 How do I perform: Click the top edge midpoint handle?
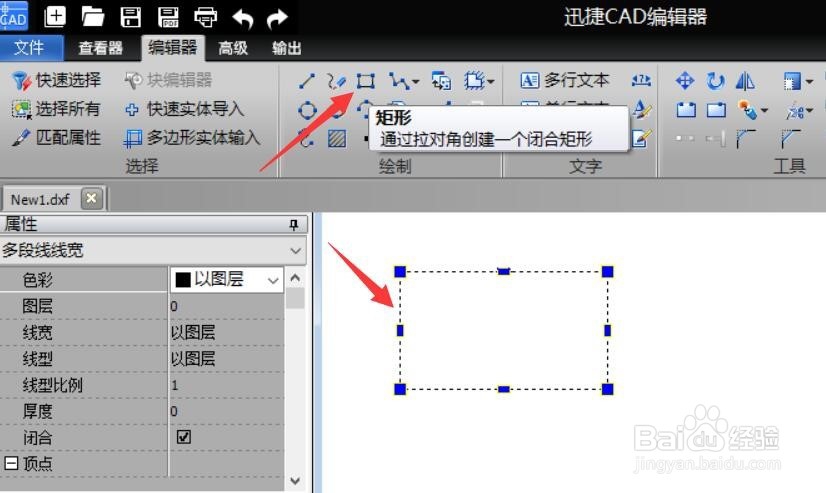click(x=504, y=271)
